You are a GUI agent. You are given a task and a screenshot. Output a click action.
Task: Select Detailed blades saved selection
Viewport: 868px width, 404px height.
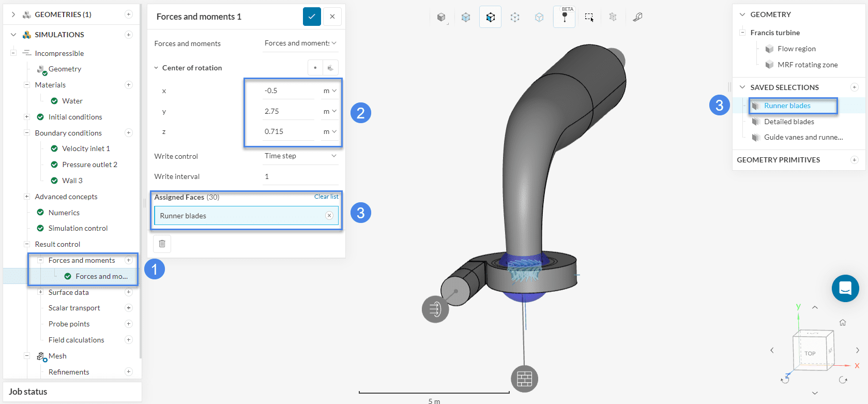pos(789,122)
